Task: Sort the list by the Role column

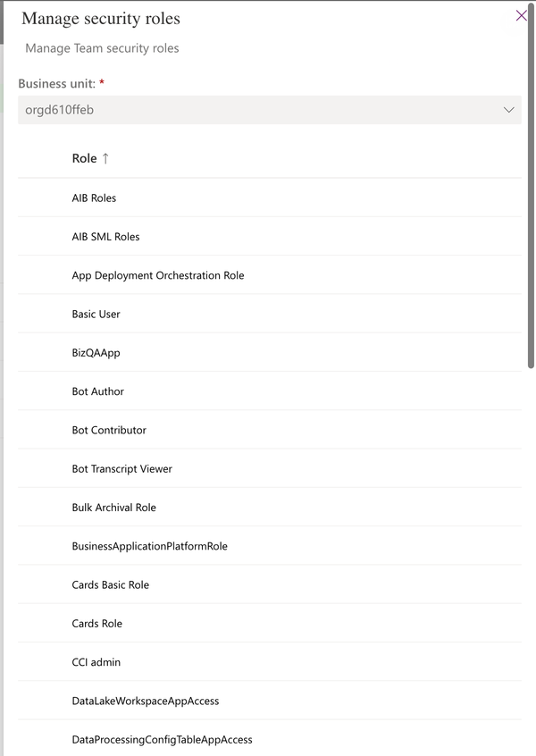Action: (83, 158)
